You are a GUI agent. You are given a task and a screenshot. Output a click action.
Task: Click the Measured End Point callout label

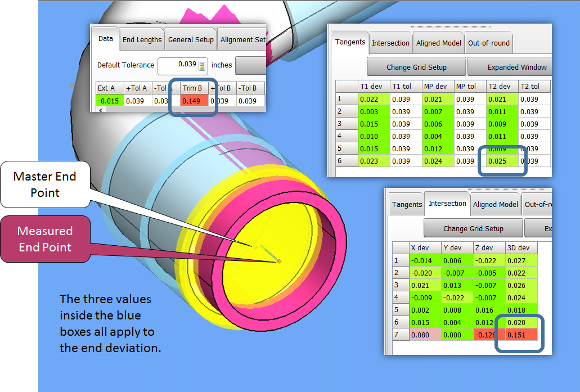(x=45, y=239)
